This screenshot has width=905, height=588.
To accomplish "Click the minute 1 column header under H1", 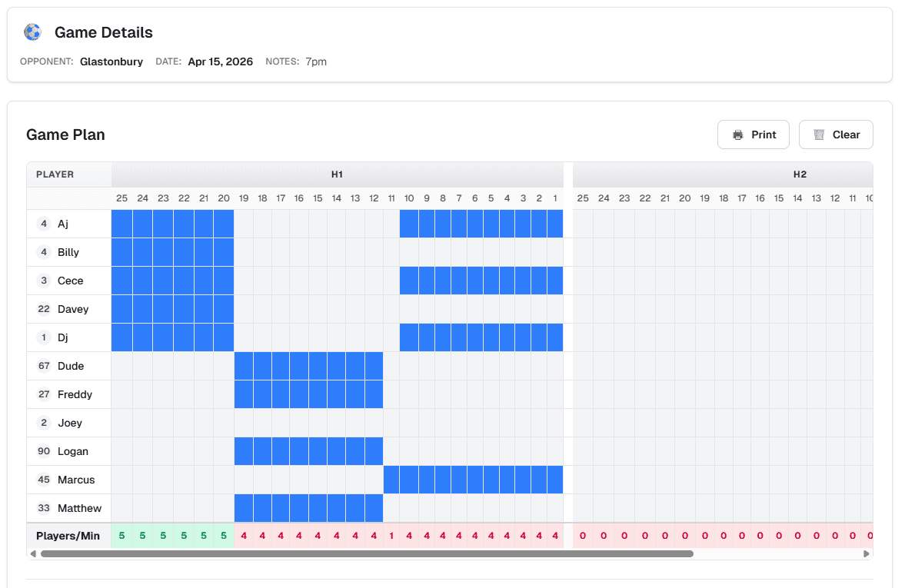I will pos(554,198).
